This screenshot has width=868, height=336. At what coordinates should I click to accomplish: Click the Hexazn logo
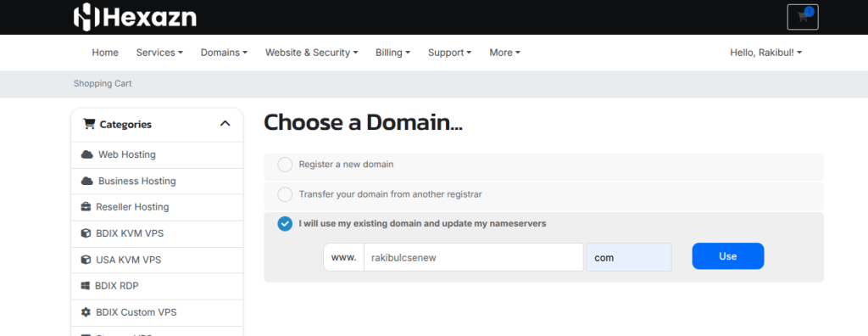[x=135, y=17]
